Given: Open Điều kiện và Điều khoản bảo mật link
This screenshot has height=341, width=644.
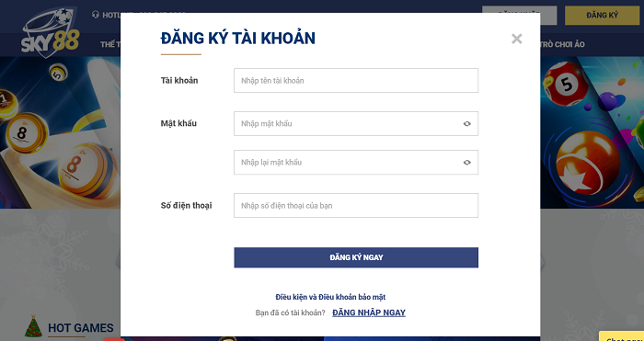Looking at the screenshot, I should [x=330, y=297].
